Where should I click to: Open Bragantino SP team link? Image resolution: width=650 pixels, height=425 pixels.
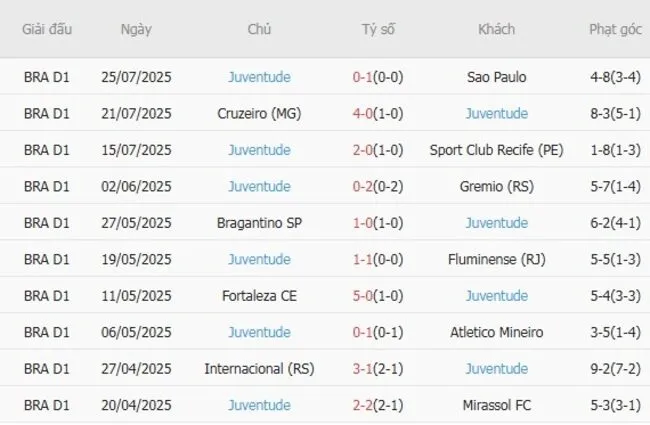tap(259, 223)
